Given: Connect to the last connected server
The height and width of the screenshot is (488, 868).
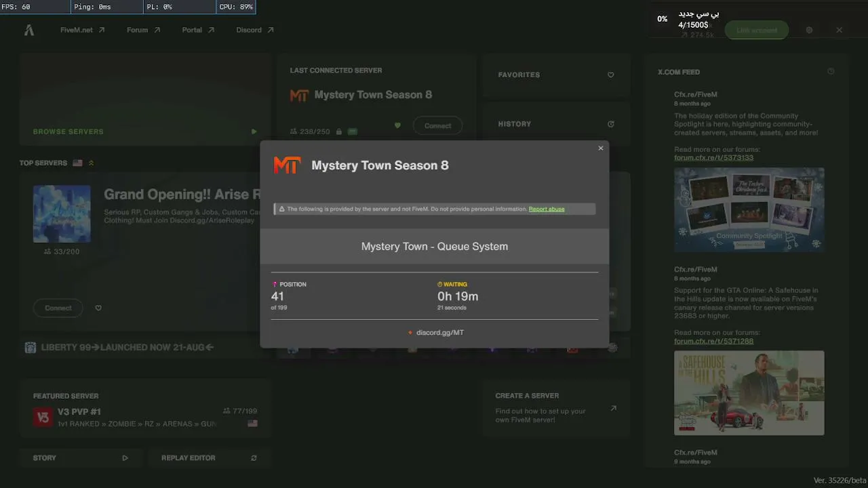Looking at the screenshot, I should click(x=438, y=125).
